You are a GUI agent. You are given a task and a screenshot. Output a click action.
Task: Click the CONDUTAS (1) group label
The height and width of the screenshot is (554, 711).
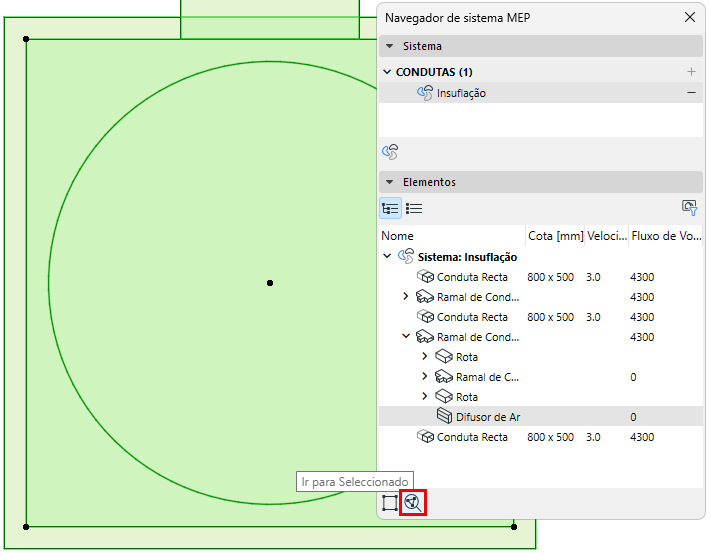click(434, 72)
